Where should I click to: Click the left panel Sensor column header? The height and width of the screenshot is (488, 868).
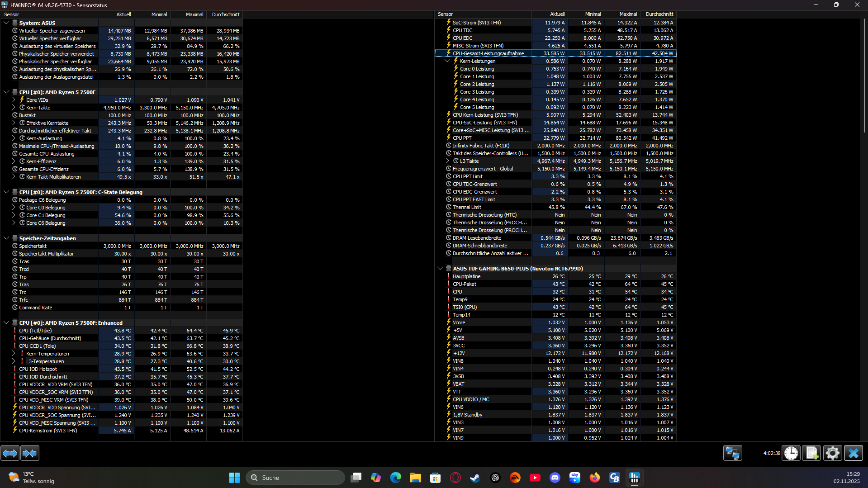49,14
